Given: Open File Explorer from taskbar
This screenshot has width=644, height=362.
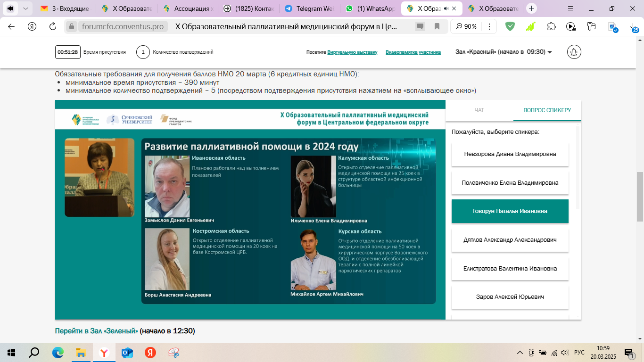Looking at the screenshot, I should (x=81, y=353).
